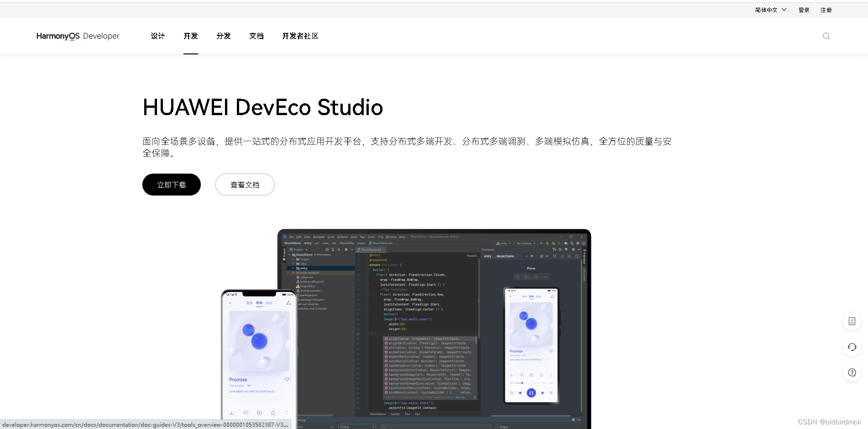Viewport: 868px width, 429px height.
Task: Click the search magnifier icon in header
Action: coord(826,36)
